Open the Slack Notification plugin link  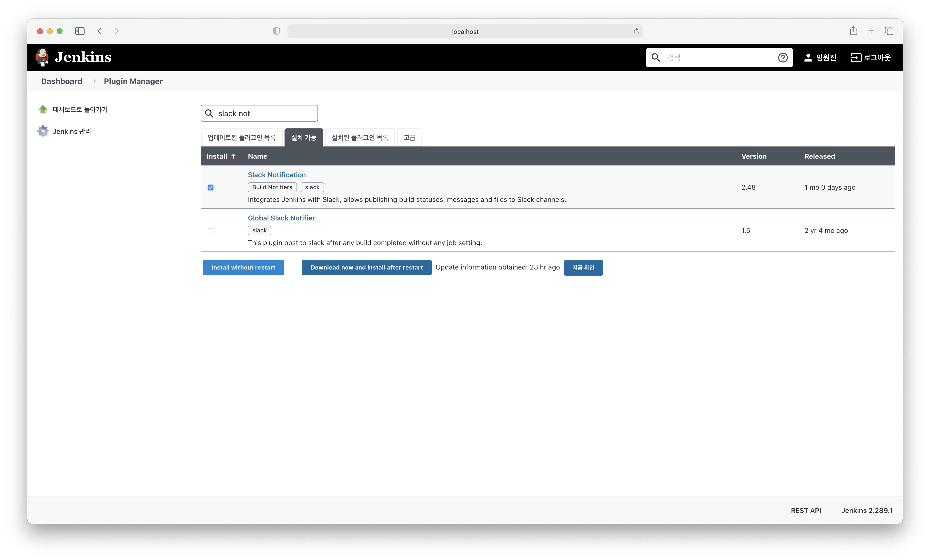point(277,175)
